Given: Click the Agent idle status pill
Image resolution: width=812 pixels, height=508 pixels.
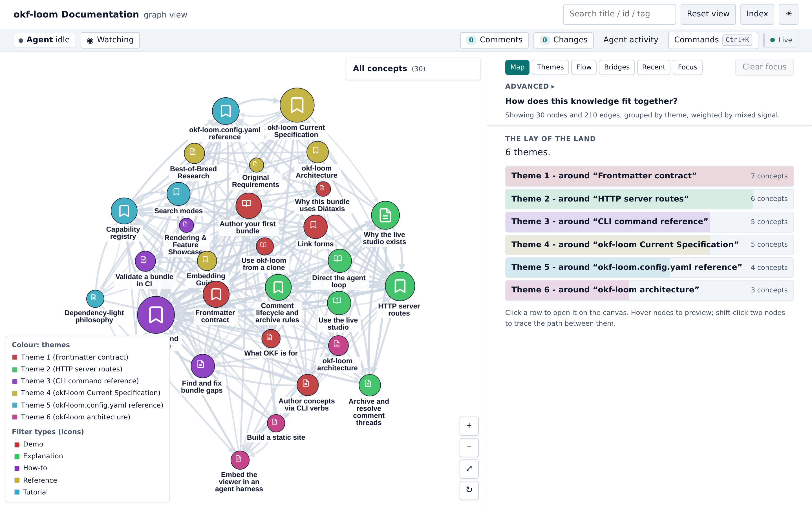Looking at the screenshot, I should coord(45,40).
